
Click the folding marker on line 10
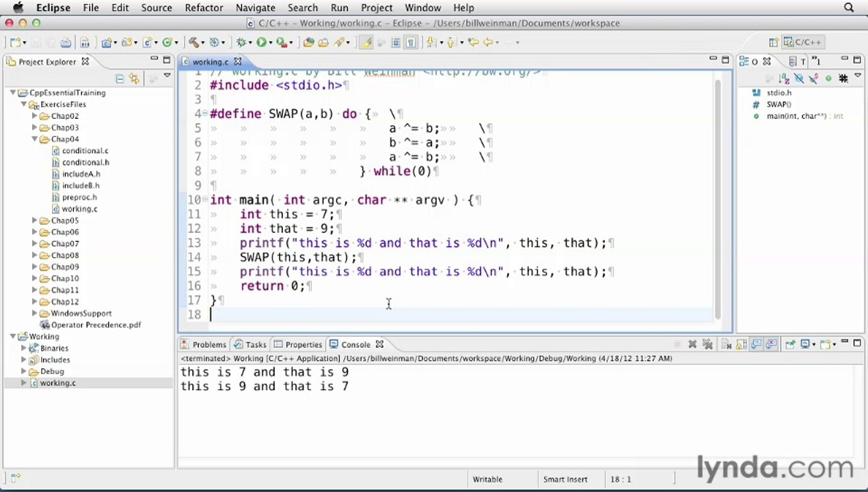[x=206, y=200]
